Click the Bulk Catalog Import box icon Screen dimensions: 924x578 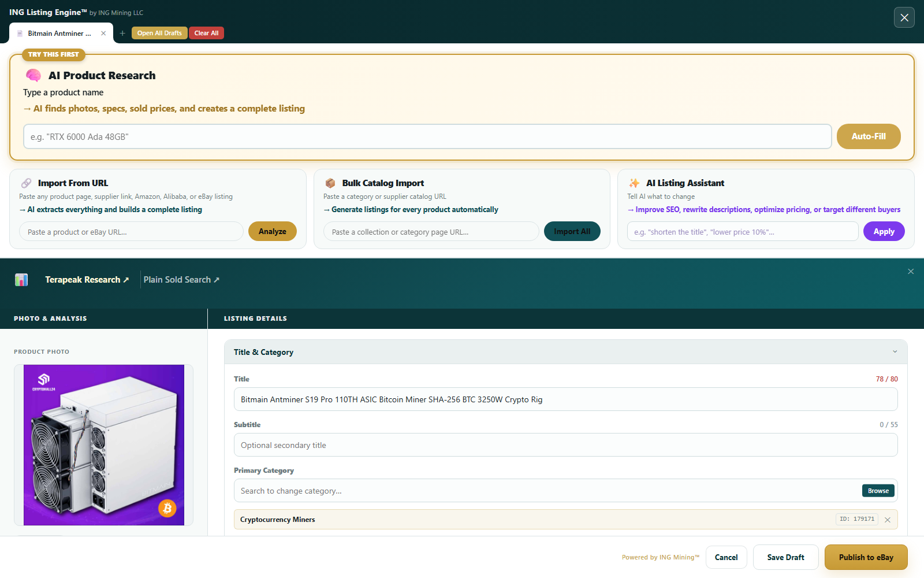(x=330, y=183)
